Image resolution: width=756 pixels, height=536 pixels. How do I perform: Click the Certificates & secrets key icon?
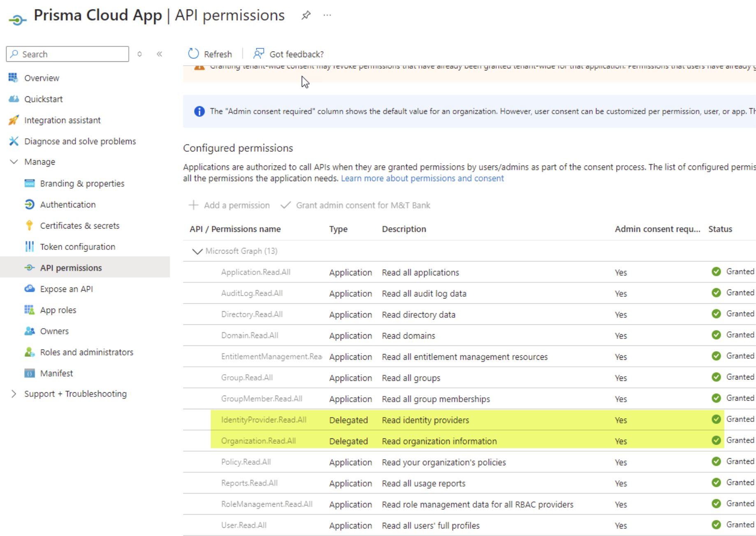coord(29,226)
